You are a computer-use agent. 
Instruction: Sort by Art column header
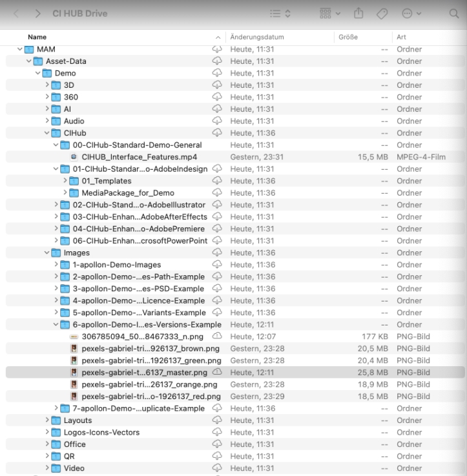[x=401, y=37]
